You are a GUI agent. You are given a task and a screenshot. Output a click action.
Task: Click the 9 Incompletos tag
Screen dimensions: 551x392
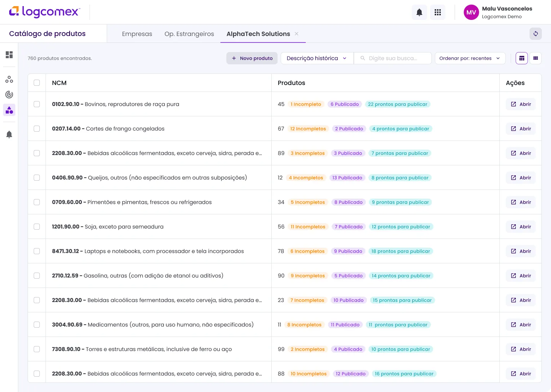308,276
